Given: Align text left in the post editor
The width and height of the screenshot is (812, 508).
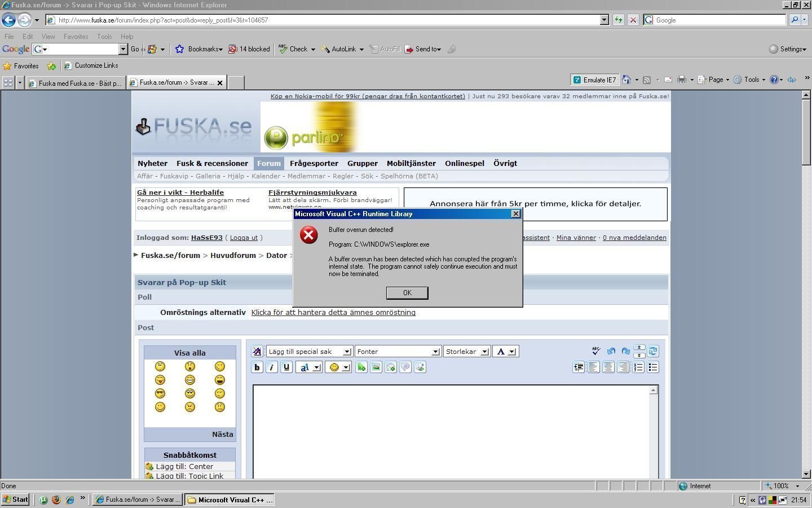Looking at the screenshot, I should [x=594, y=367].
